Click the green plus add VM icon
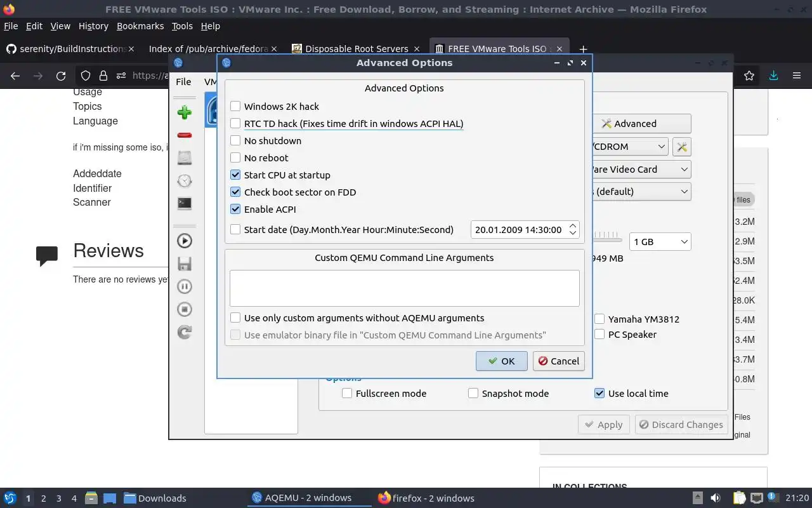 [185, 112]
